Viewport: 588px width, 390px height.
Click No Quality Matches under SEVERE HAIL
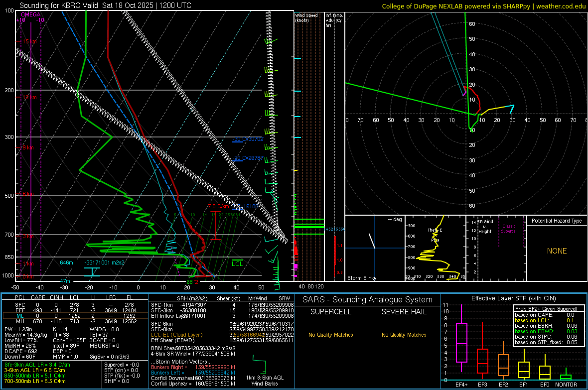point(404,335)
